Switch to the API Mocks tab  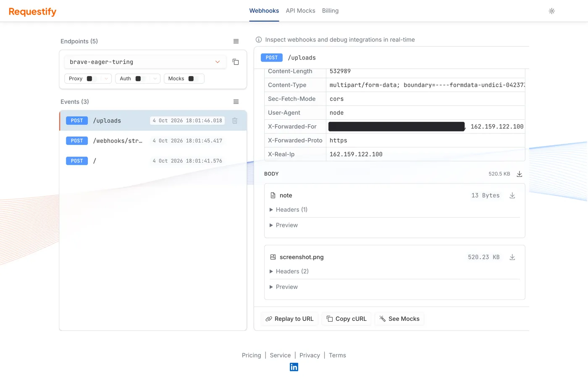pyautogui.click(x=300, y=11)
